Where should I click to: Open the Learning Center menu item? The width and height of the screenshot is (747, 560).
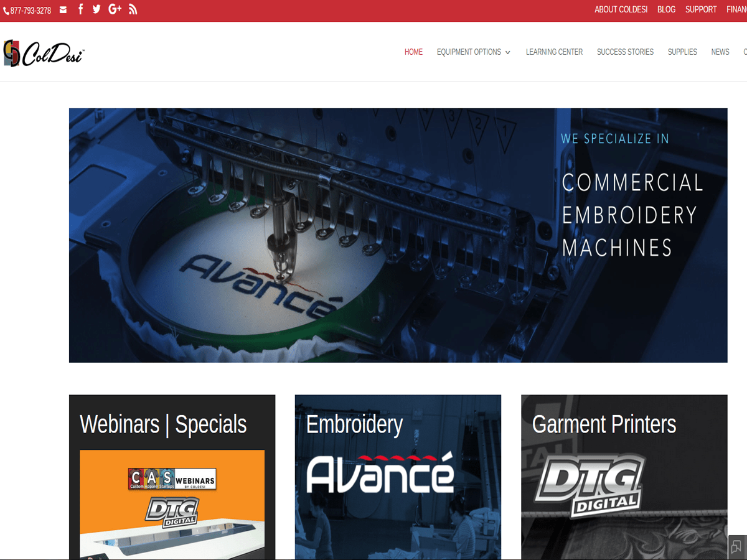point(554,52)
